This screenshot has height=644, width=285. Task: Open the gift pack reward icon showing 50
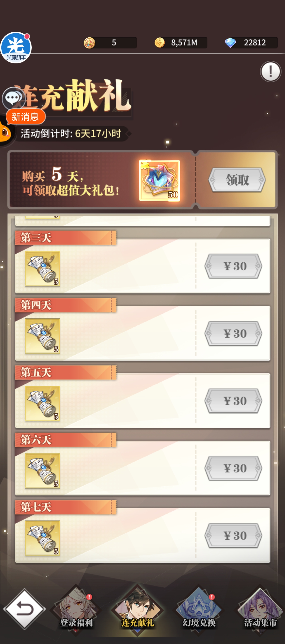[159, 180]
